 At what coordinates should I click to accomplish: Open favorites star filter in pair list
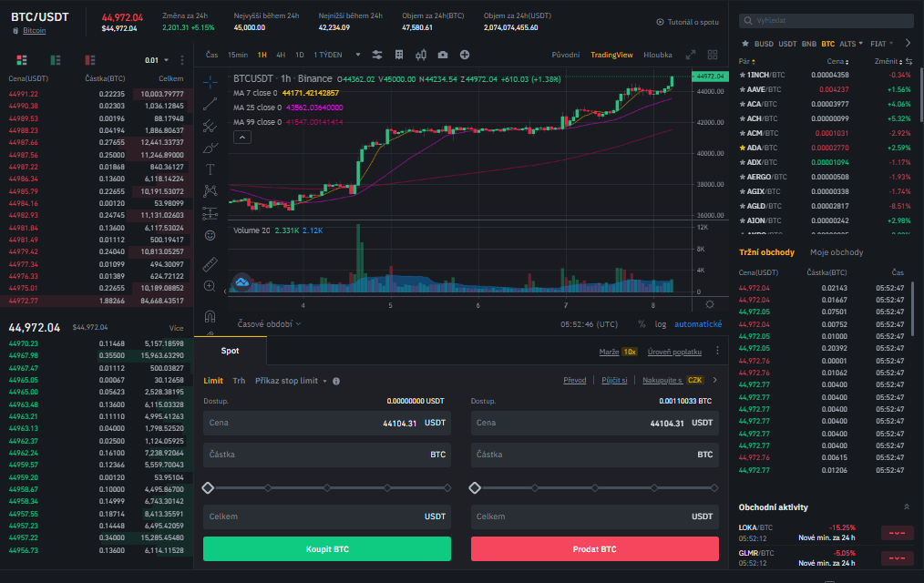pos(744,44)
